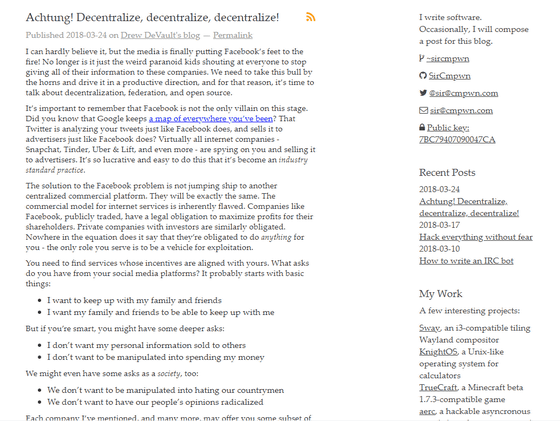Click 'A few interesting projects:' text
The image size is (560, 421).
pos(469,311)
